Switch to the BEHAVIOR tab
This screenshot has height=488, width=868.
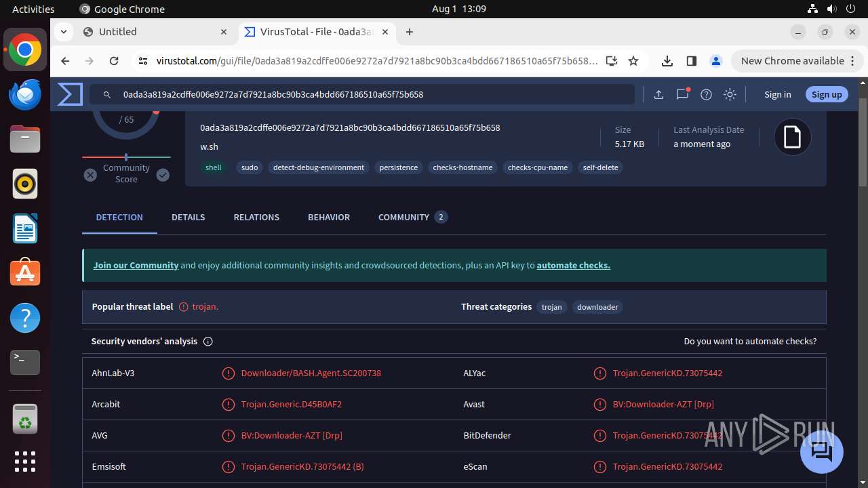pyautogui.click(x=329, y=218)
